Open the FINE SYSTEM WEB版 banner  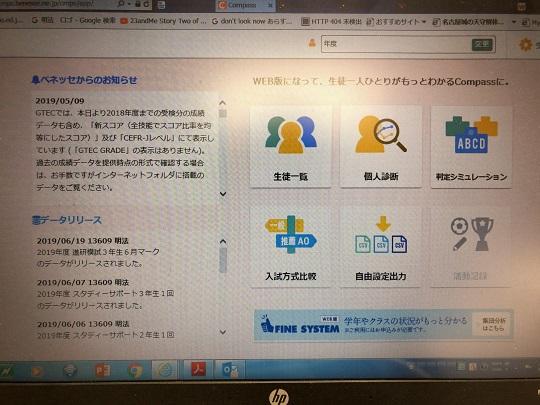tap(383, 325)
